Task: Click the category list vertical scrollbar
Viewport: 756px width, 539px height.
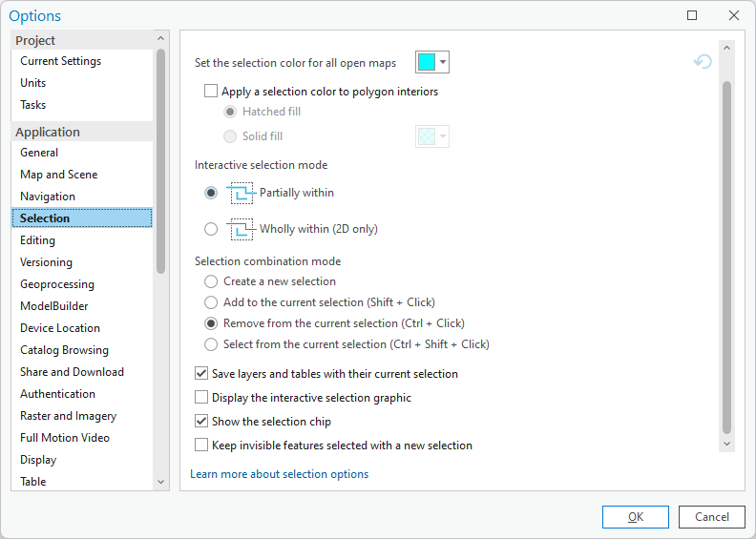Action: point(160,162)
